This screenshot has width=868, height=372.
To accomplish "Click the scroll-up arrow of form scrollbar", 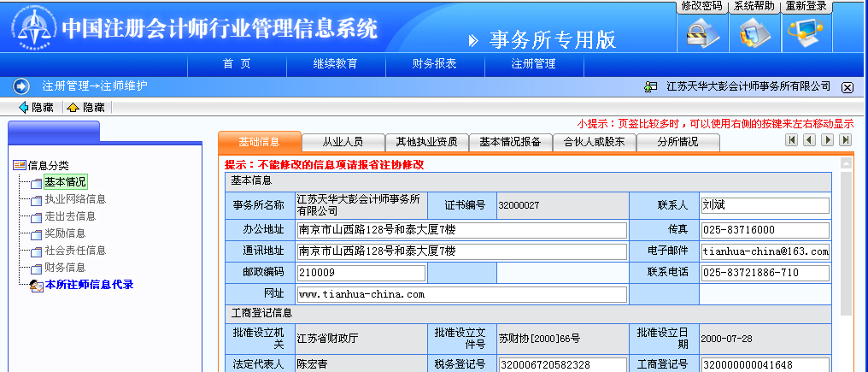I will (x=845, y=163).
